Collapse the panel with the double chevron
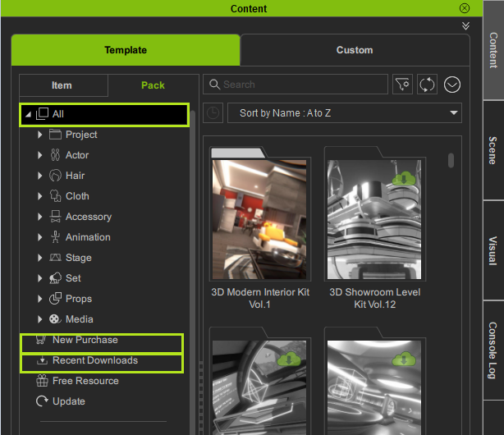This screenshot has width=504, height=435. (465, 25)
